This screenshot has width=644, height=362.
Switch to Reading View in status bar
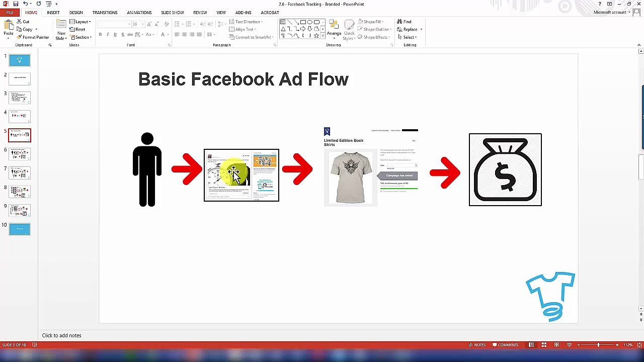[x=556, y=345]
